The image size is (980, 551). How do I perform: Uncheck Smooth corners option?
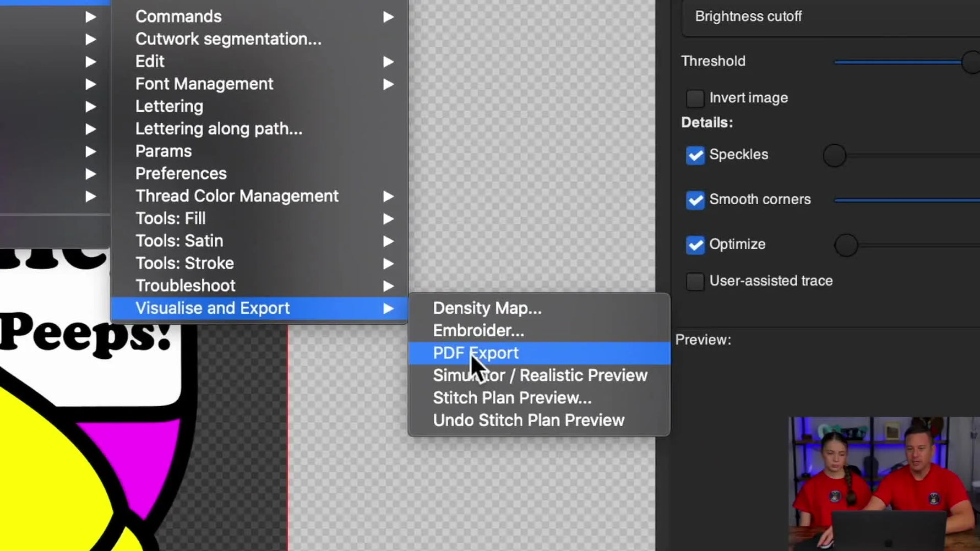pyautogui.click(x=695, y=200)
